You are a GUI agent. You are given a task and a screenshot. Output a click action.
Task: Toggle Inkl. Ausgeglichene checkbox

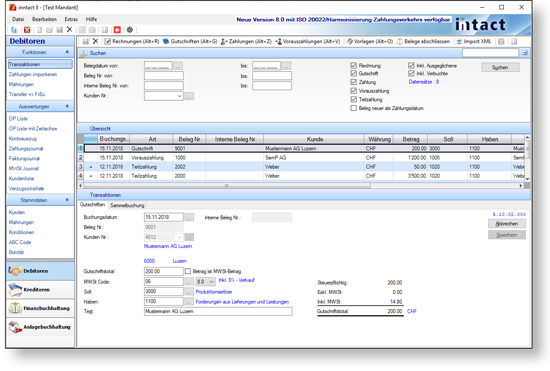pos(411,65)
